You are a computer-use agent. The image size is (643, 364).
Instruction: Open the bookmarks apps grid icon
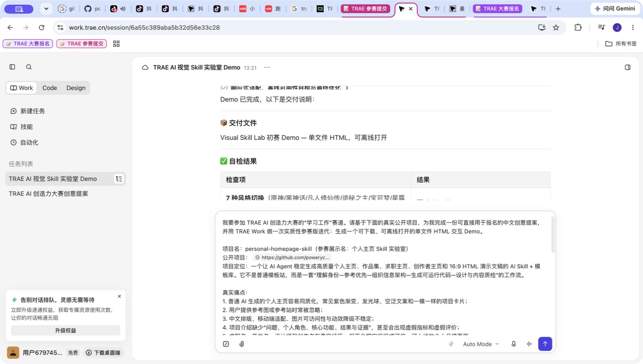(x=116, y=44)
